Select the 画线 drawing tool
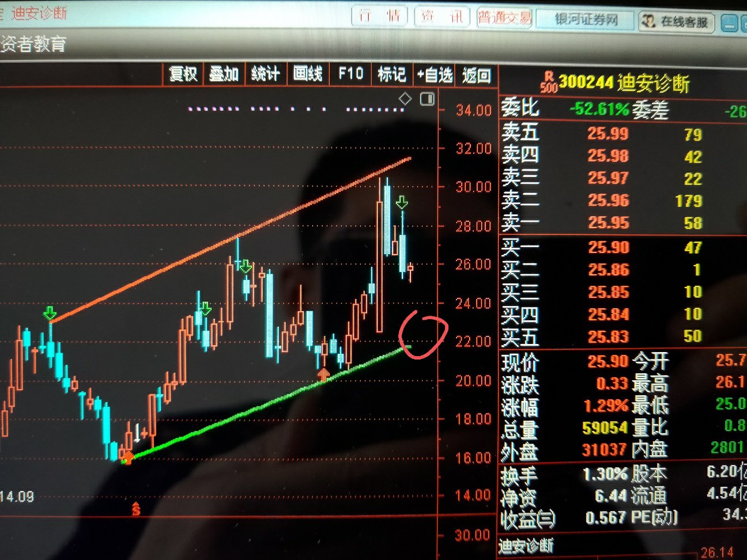The height and width of the screenshot is (560, 747). [308, 74]
